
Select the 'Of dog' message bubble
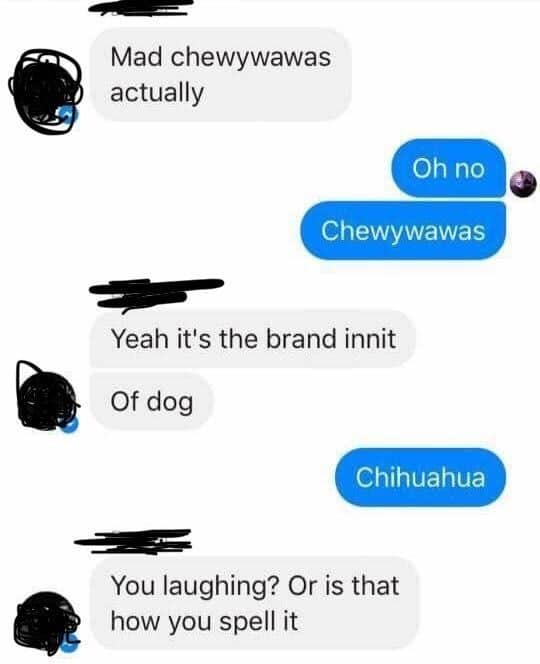click(x=152, y=401)
